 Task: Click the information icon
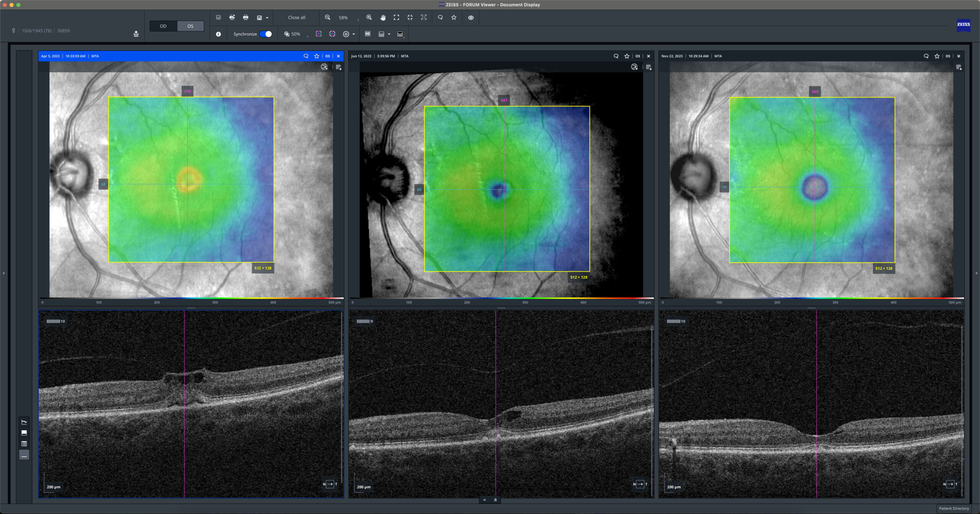[218, 34]
